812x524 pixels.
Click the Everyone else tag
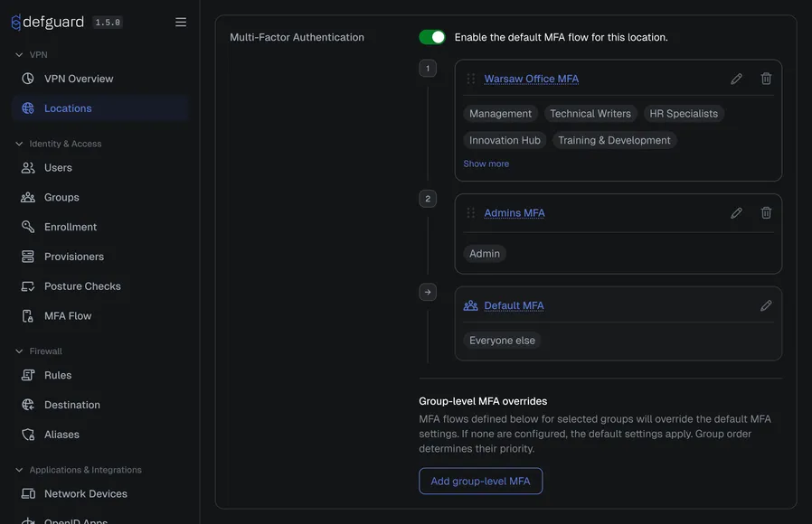tap(502, 341)
